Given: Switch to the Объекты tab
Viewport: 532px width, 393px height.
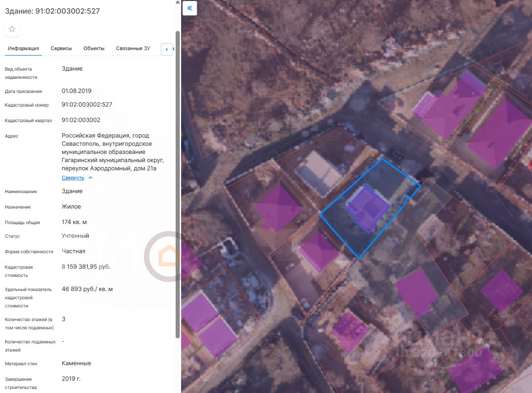Looking at the screenshot, I should pyautogui.click(x=94, y=49).
